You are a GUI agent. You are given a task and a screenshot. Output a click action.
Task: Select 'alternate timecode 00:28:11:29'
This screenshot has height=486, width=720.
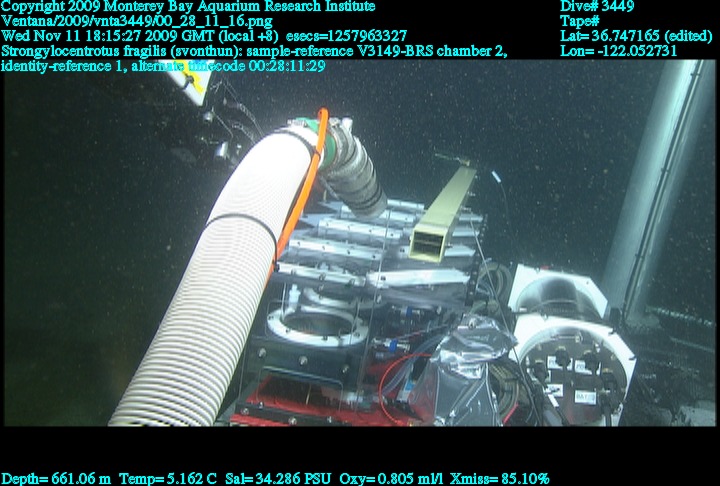pyautogui.click(x=228, y=66)
